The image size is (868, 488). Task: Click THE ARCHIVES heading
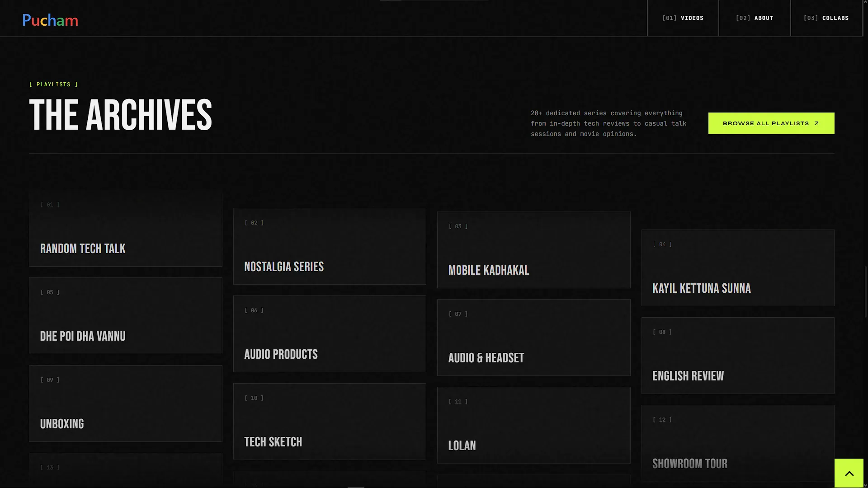click(x=121, y=115)
